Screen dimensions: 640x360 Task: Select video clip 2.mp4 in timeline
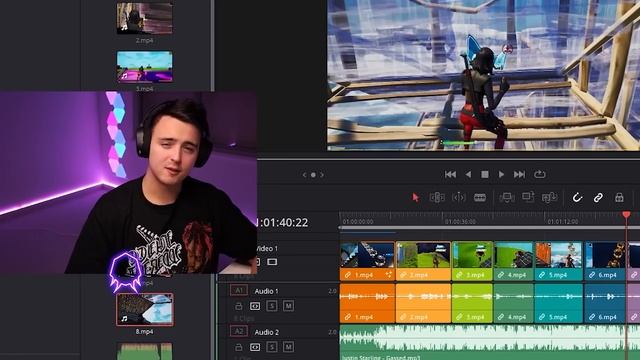tap(423, 261)
